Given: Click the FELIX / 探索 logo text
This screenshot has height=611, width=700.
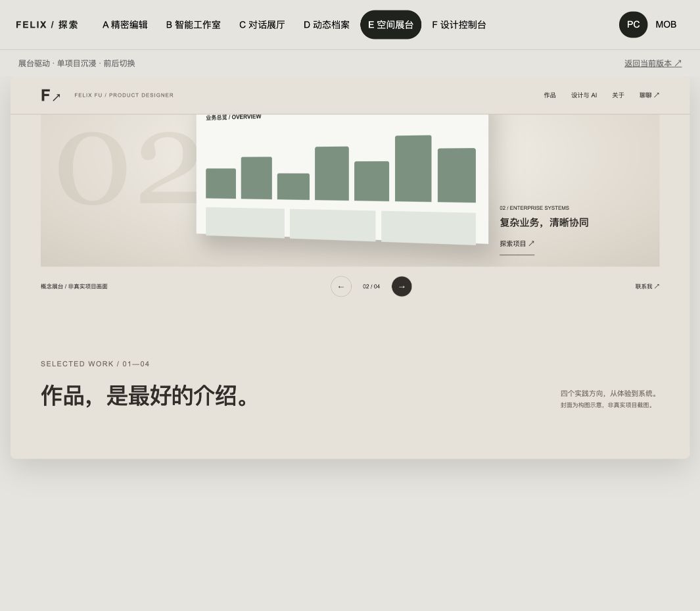Looking at the screenshot, I should point(47,24).
